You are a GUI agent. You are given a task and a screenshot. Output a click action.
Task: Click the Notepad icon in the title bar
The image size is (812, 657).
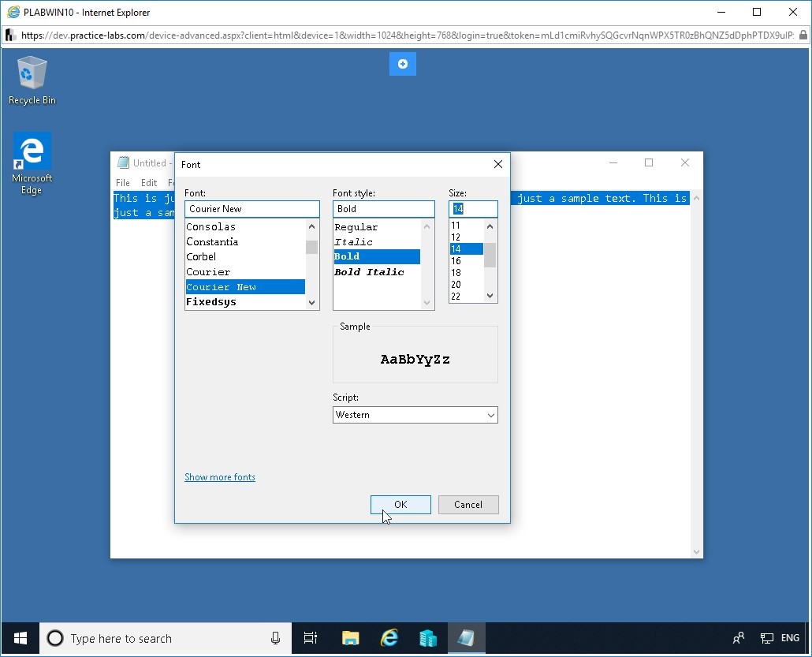[x=123, y=162]
